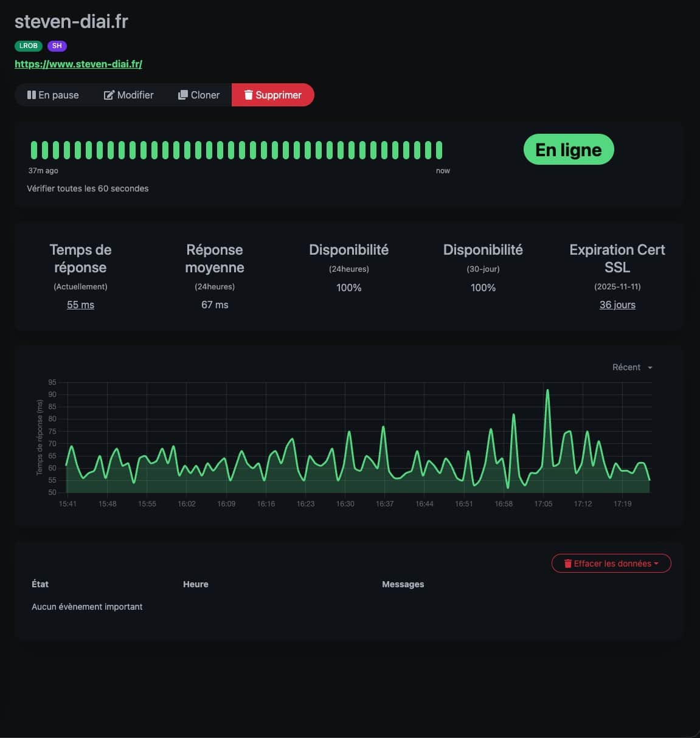Click the trash icon on Supprimer

(248, 95)
